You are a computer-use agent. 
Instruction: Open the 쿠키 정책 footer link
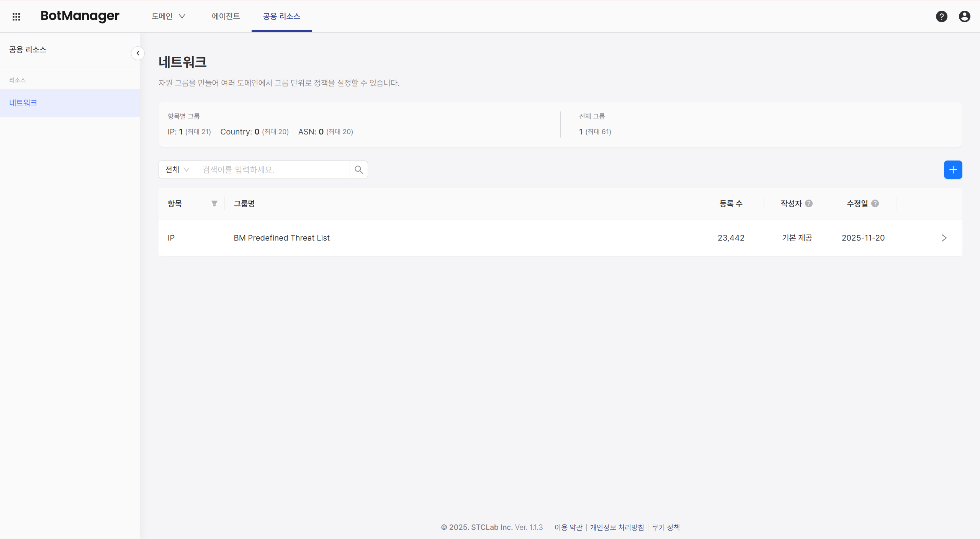pyautogui.click(x=666, y=527)
